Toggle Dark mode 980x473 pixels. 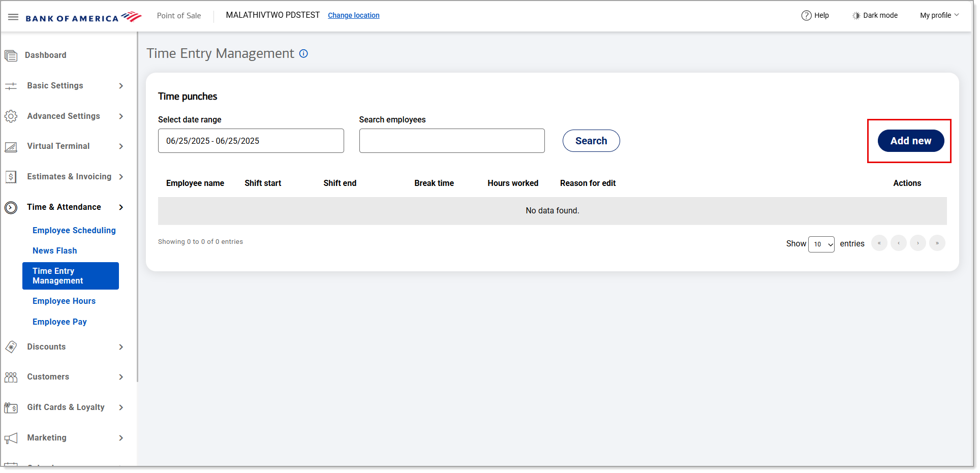point(875,15)
